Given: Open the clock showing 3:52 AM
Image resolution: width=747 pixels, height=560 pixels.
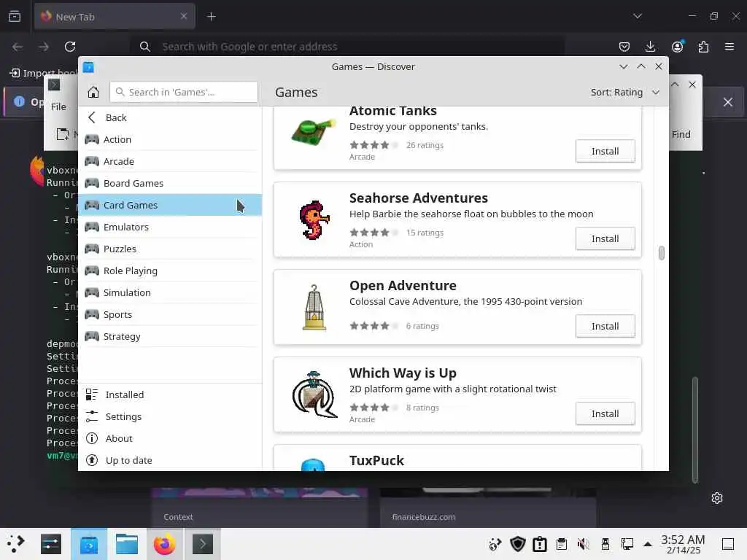Looking at the screenshot, I should (683, 544).
